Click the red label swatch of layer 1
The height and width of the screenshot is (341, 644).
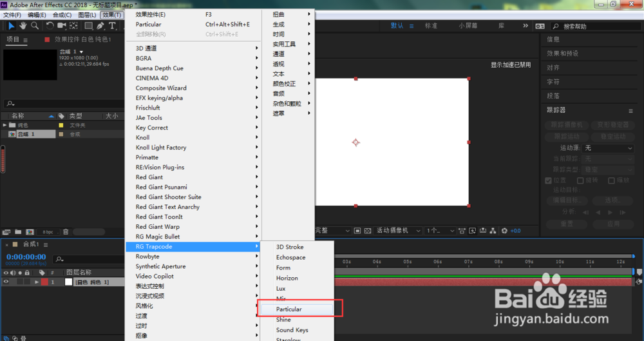coord(44,282)
